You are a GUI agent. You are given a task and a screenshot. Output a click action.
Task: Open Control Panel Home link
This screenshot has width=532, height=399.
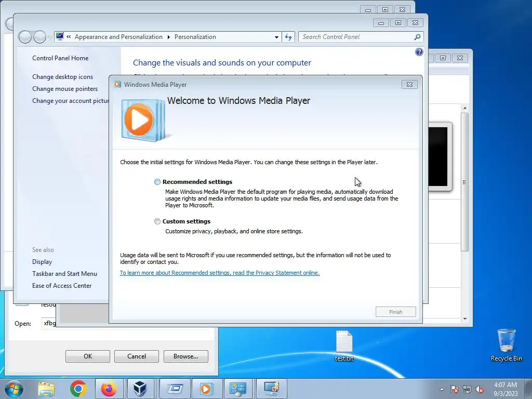(60, 58)
